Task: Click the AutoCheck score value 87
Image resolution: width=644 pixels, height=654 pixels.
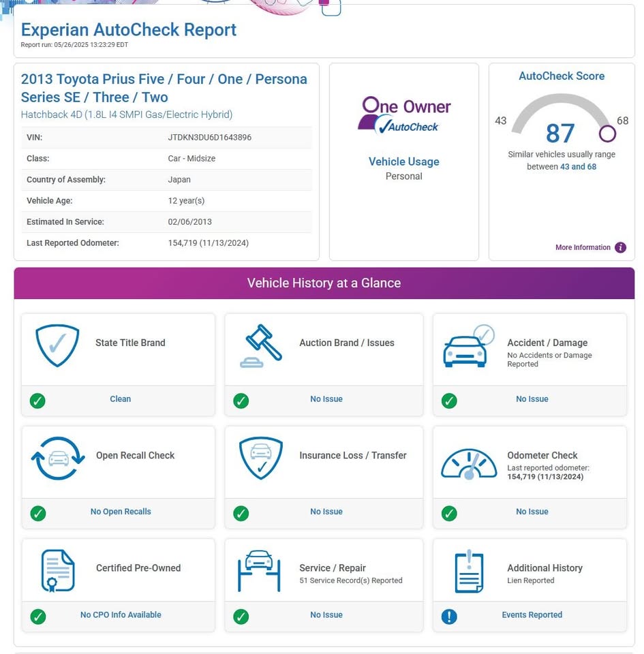Action: coord(560,134)
